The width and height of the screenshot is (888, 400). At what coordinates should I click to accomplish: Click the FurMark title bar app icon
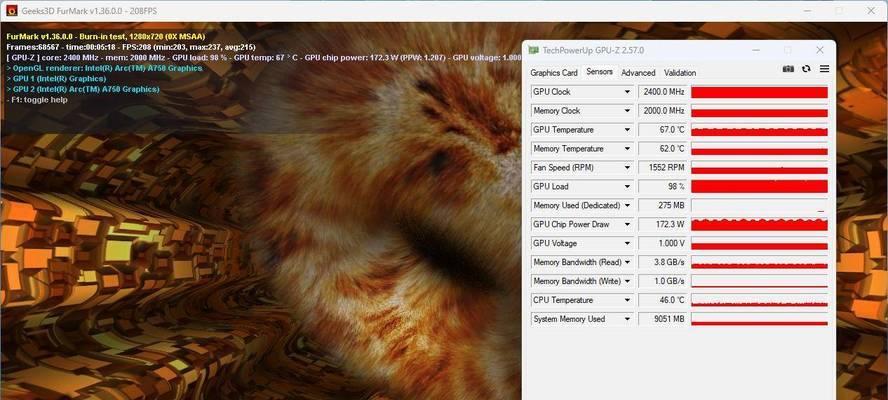11,10
